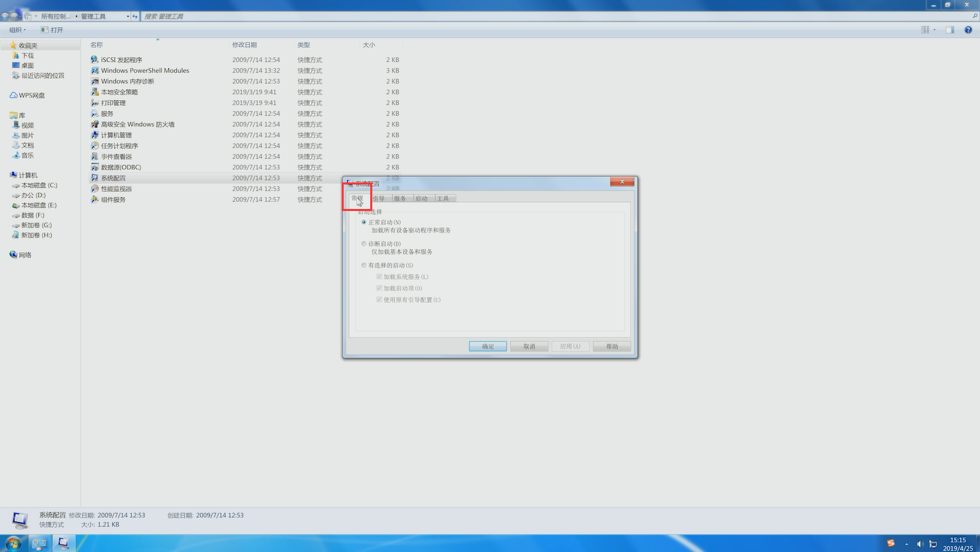Select the 事件查看器 shortcut icon
Viewport: 980px width, 552px height.
pos(95,157)
